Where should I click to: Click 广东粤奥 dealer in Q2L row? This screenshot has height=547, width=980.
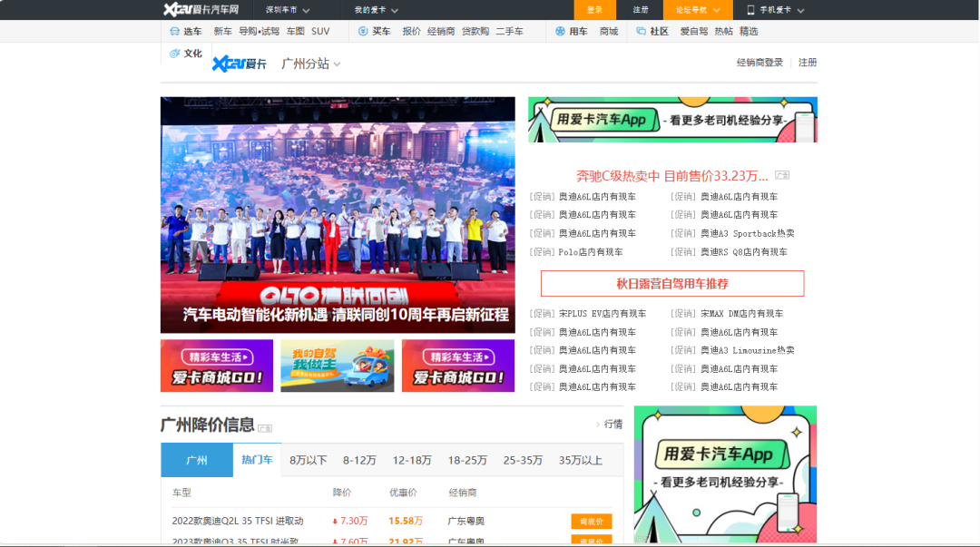coord(466,521)
